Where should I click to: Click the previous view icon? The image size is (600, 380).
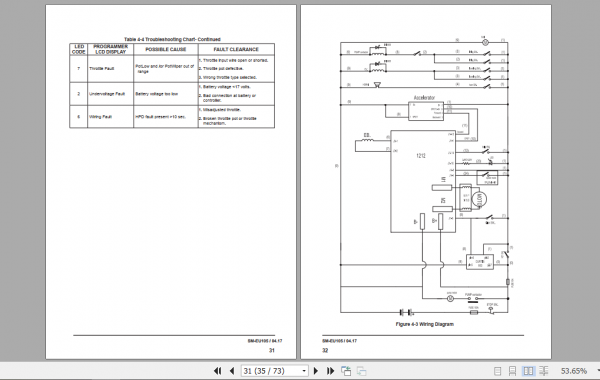[346, 371]
